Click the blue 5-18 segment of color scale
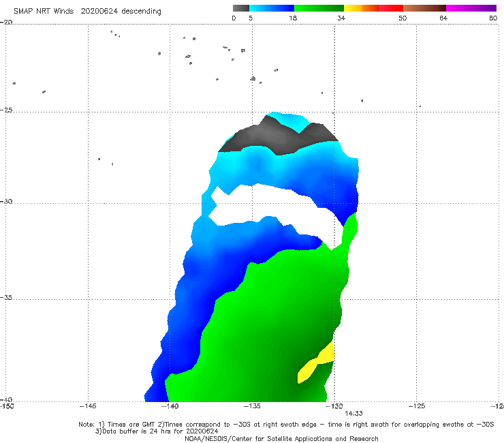This screenshot has height=443, width=504. pyautogui.click(x=272, y=8)
